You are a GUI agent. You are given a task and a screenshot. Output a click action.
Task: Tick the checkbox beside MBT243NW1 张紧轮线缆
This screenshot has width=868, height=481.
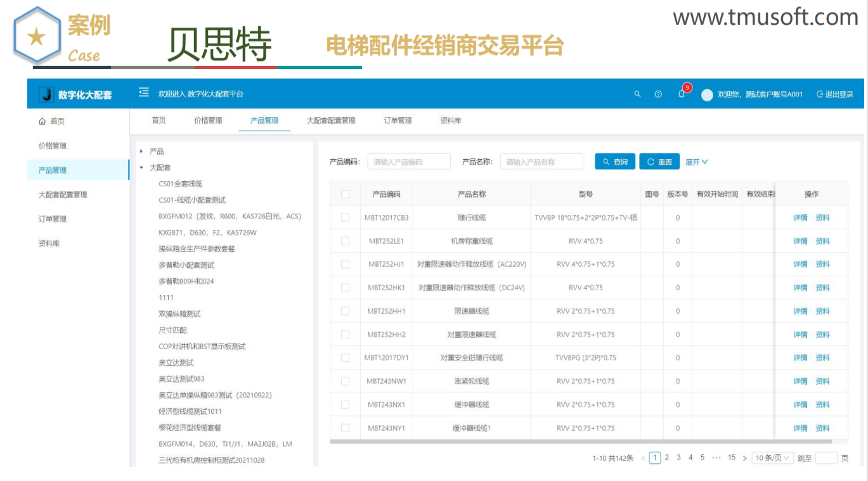(346, 381)
